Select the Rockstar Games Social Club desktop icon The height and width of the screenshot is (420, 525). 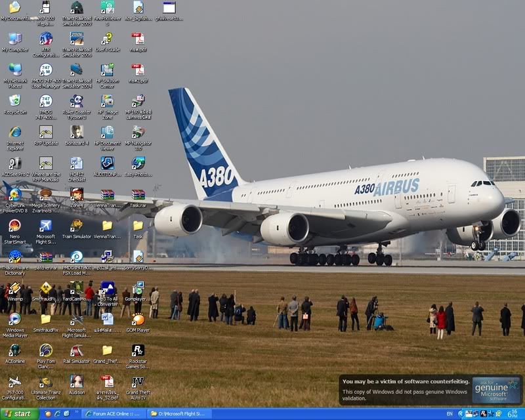138,356
